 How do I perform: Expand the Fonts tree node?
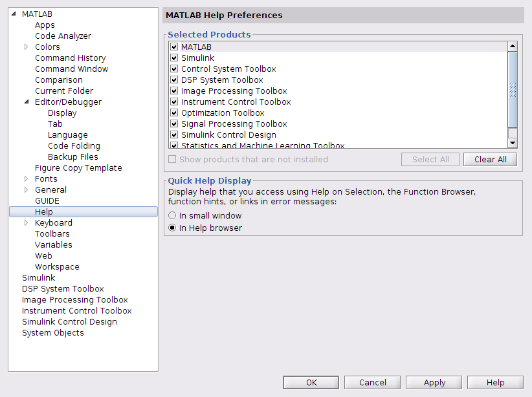(26, 178)
